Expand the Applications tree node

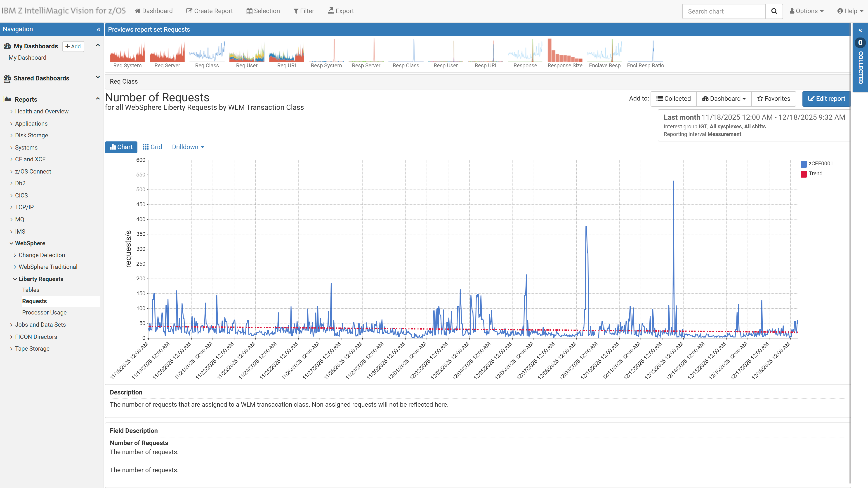pos(11,124)
